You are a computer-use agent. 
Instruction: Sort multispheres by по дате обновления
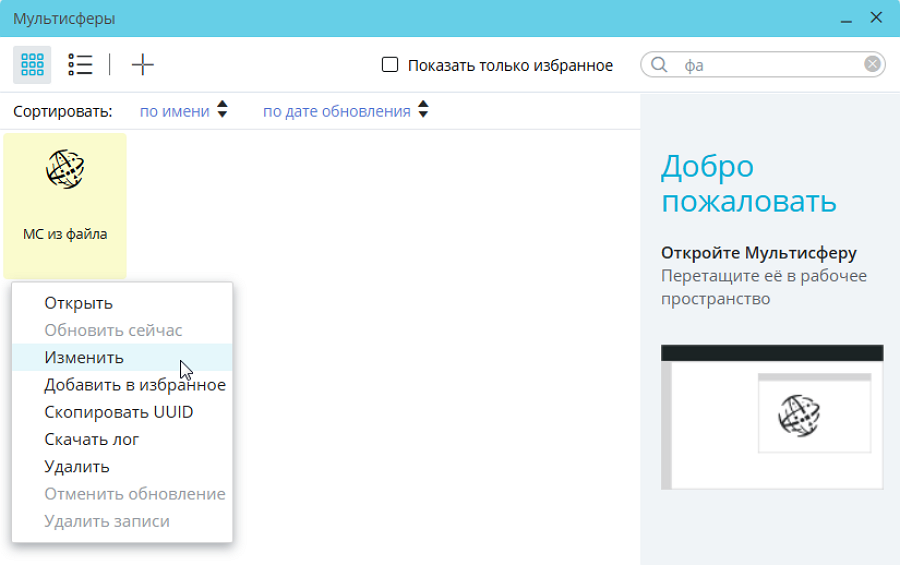tap(336, 111)
